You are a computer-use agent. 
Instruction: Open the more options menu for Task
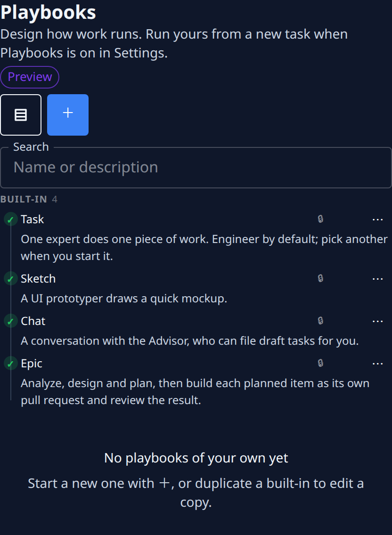[x=377, y=219]
